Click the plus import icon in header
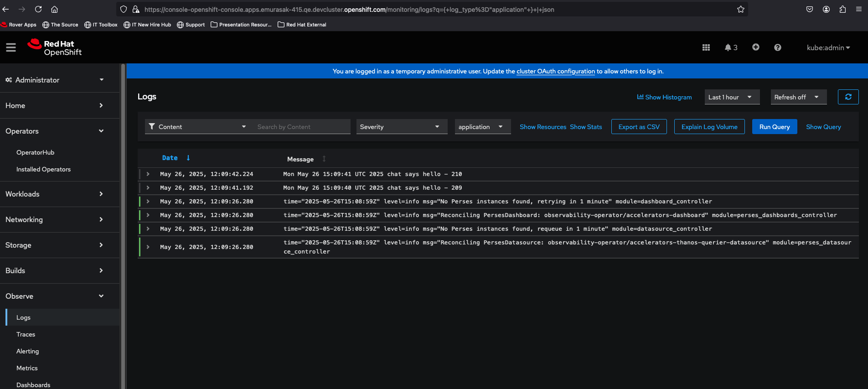The width and height of the screenshot is (868, 389). 755,47
